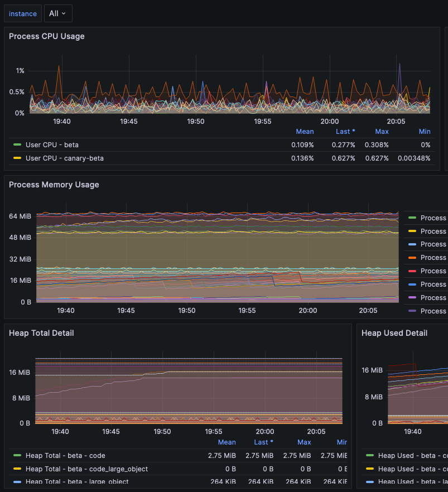Image resolution: width=448 pixels, height=492 pixels.
Task: Sort Heap Total legend by Last * column
Action: pyautogui.click(x=263, y=442)
